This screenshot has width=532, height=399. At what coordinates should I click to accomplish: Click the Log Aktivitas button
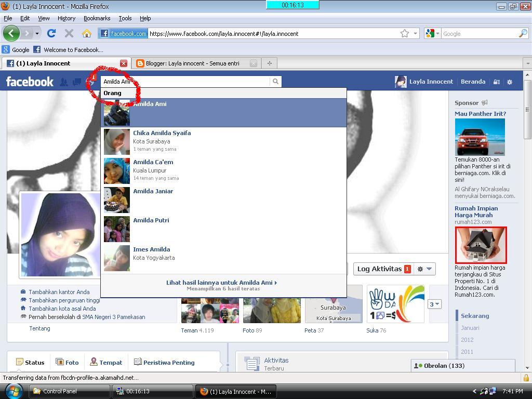point(383,269)
